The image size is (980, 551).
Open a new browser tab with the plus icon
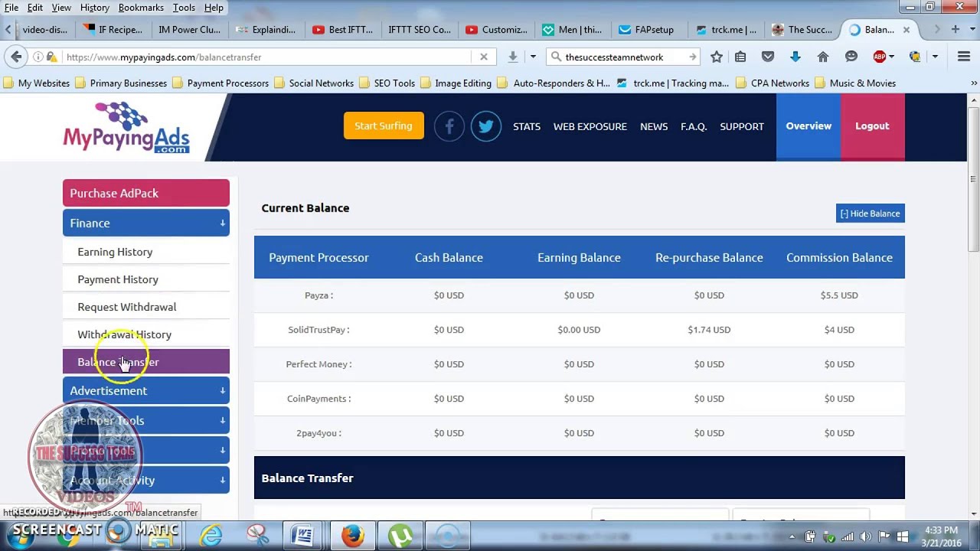(x=955, y=29)
